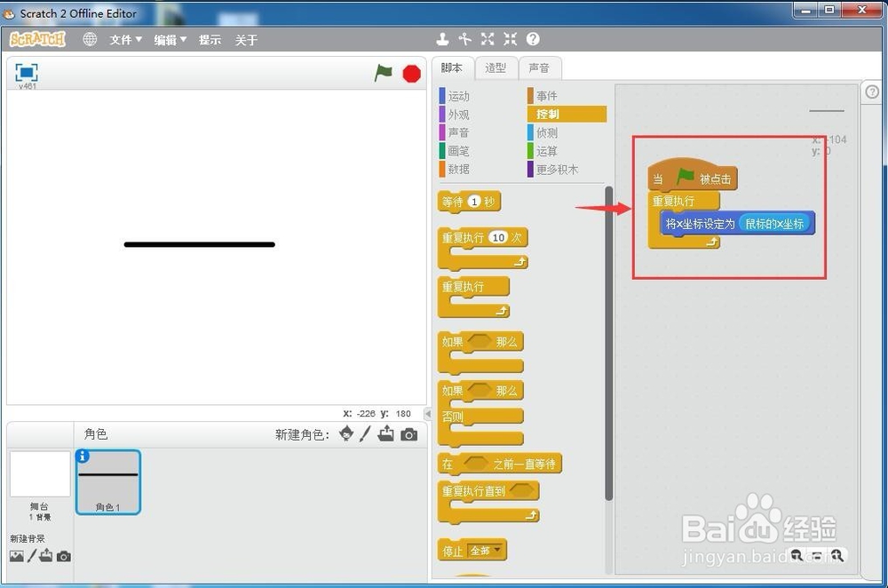Switch to the 声音 tab
888x588 pixels.
539,68
